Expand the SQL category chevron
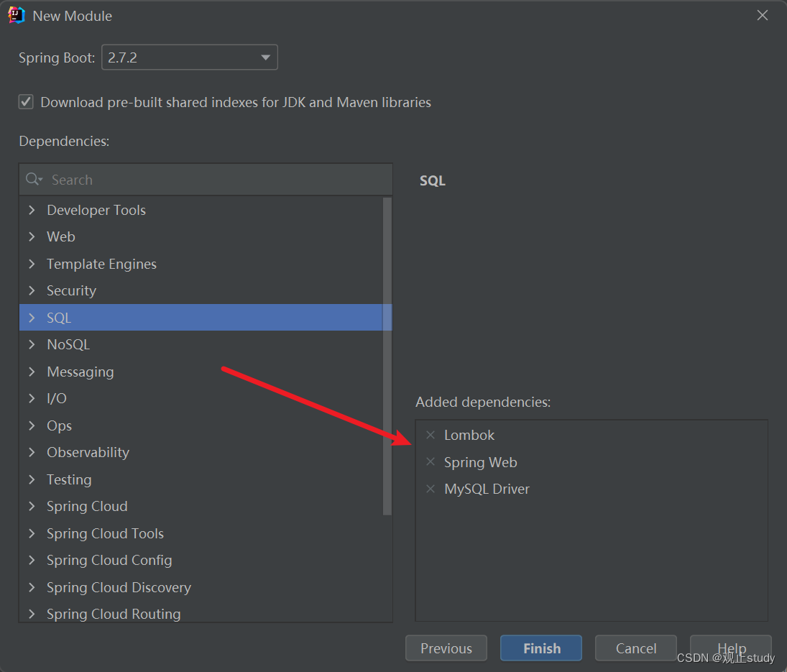 [32, 318]
